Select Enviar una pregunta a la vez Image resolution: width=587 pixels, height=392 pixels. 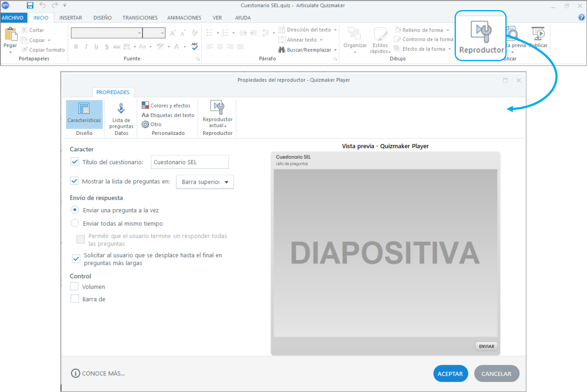75,210
